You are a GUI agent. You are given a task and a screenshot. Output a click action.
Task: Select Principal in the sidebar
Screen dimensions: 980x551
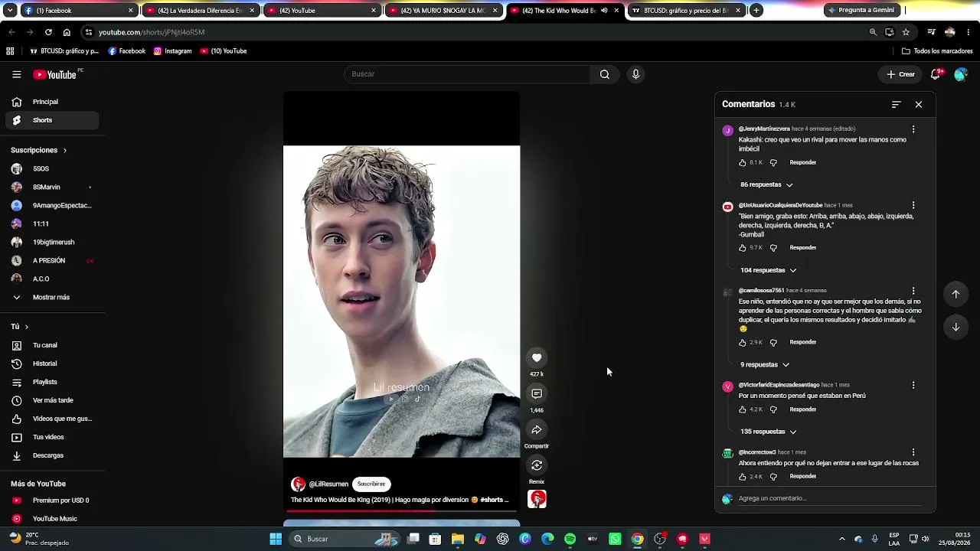[52, 102]
